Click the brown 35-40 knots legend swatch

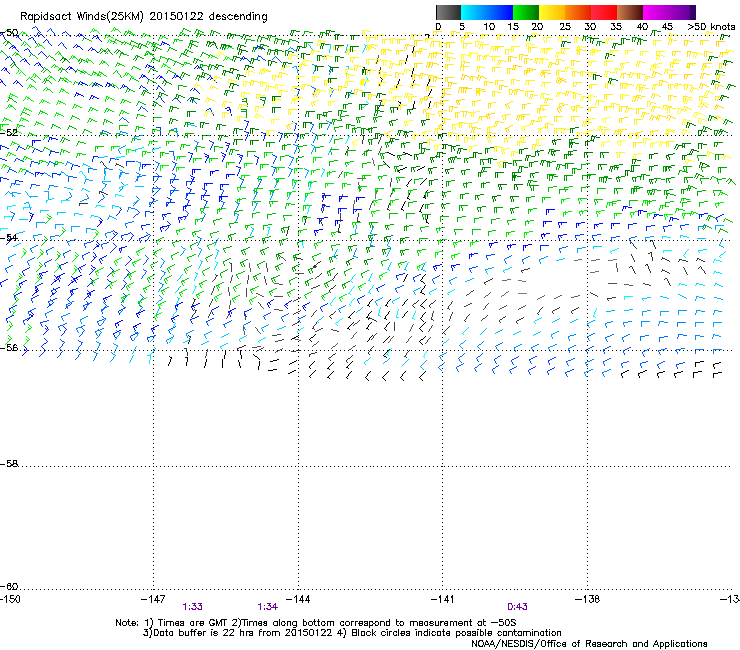click(x=630, y=12)
